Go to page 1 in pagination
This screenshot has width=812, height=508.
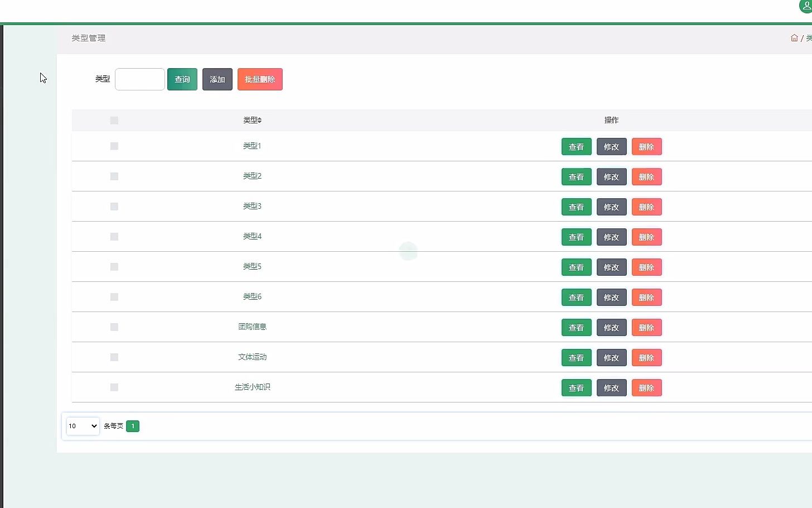click(x=133, y=426)
